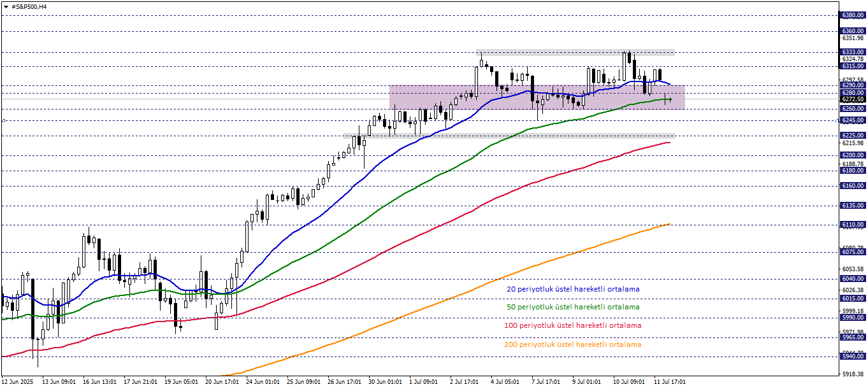Click the 6075.00 price level label
868x389 pixels.
pos(853,251)
